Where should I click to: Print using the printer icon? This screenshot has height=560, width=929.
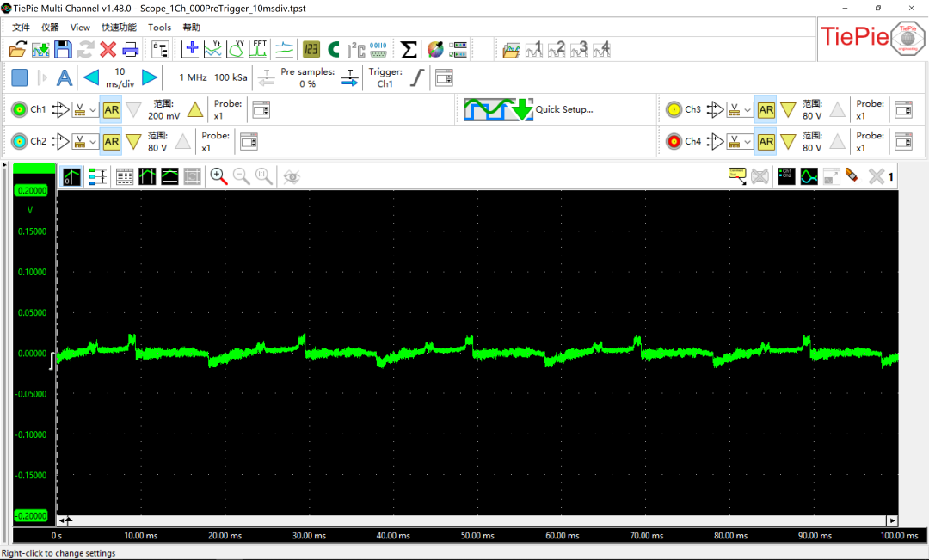tap(131, 49)
